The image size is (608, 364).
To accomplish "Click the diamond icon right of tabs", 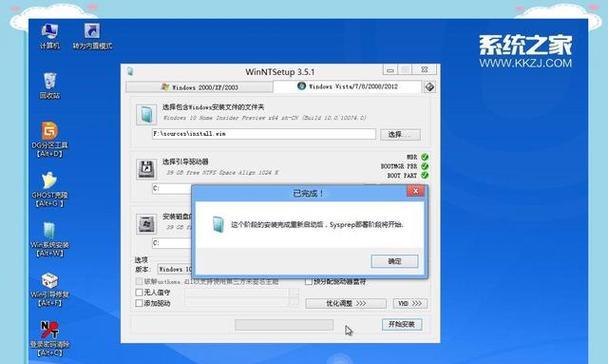I will pyautogui.click(x=429, y=87).
